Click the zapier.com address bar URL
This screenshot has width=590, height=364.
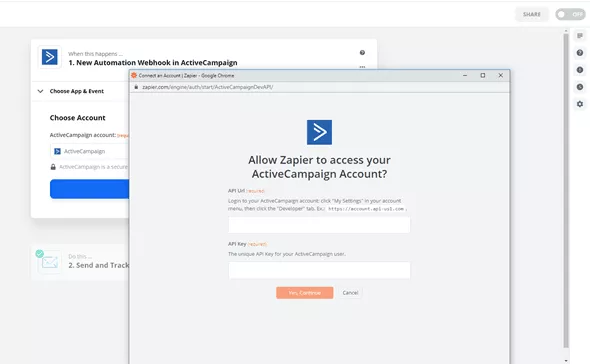(208, 87)
